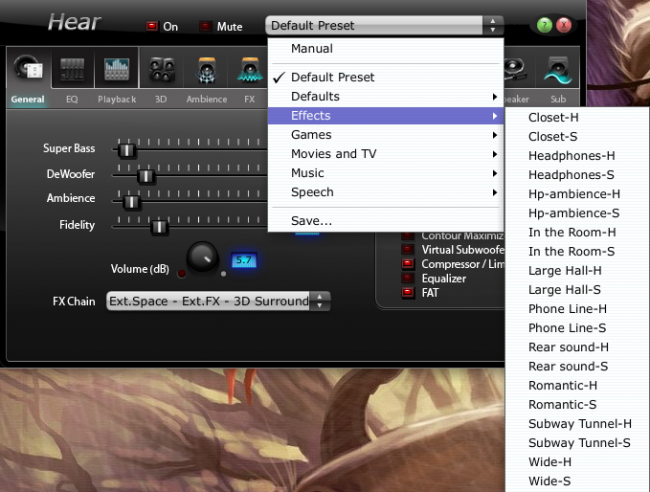Open the General tab icon
The width and height of the screenshot is (650, 492).
click(x=28, y=68)
